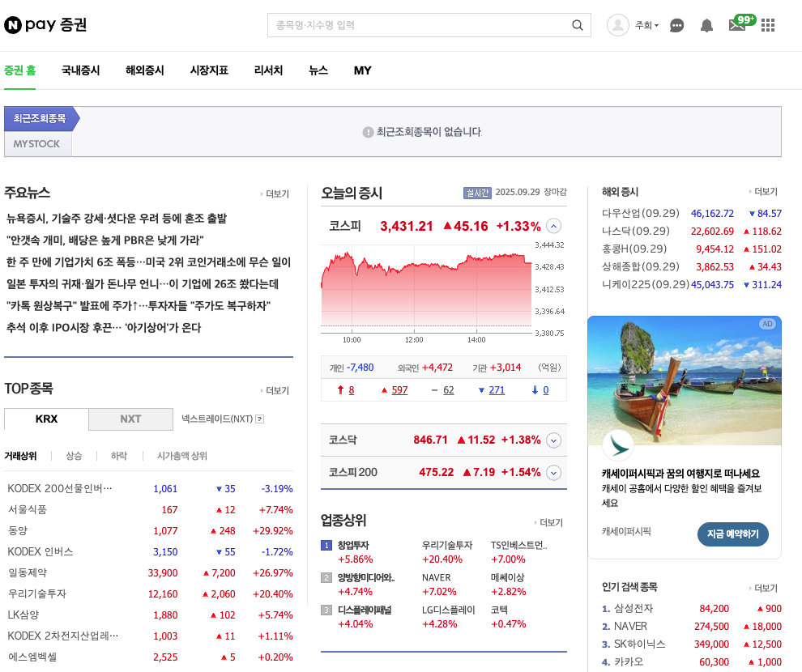This screenshot has width=802, height=672.
Task: Open the user profile avatar
Action: click(618, 25)
